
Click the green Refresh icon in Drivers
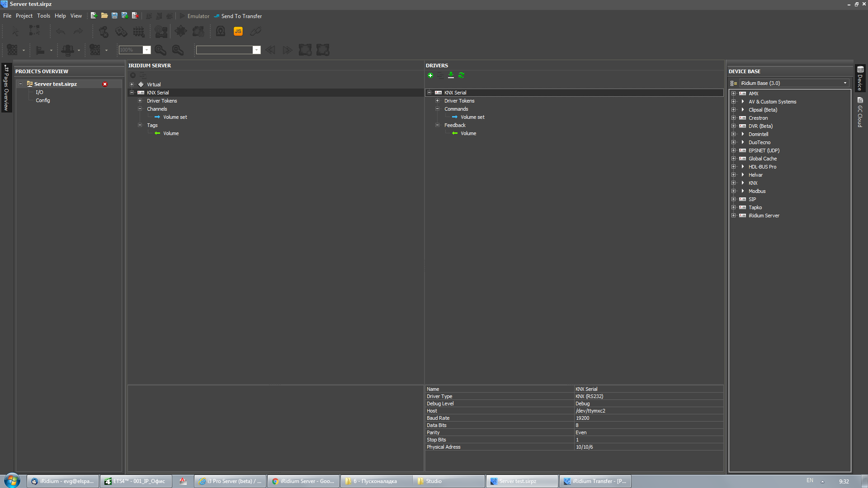point(461,75)
